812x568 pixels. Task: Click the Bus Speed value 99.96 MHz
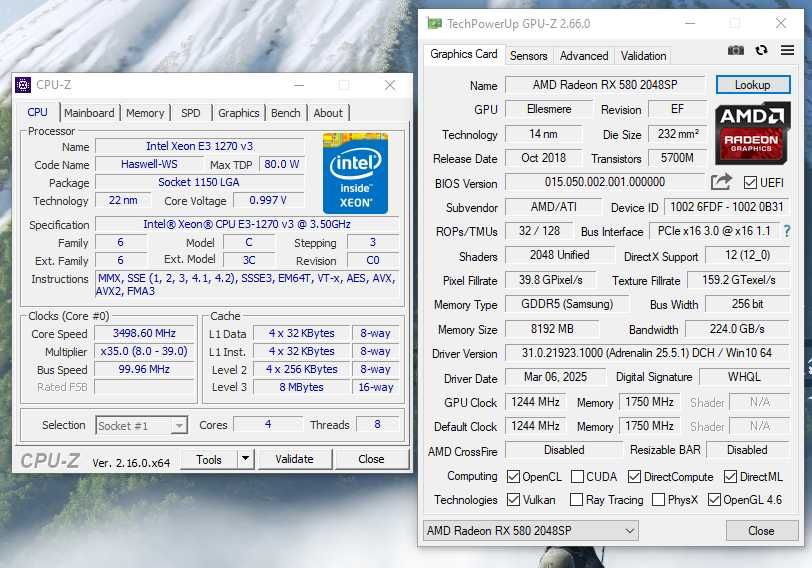(144, 369)
